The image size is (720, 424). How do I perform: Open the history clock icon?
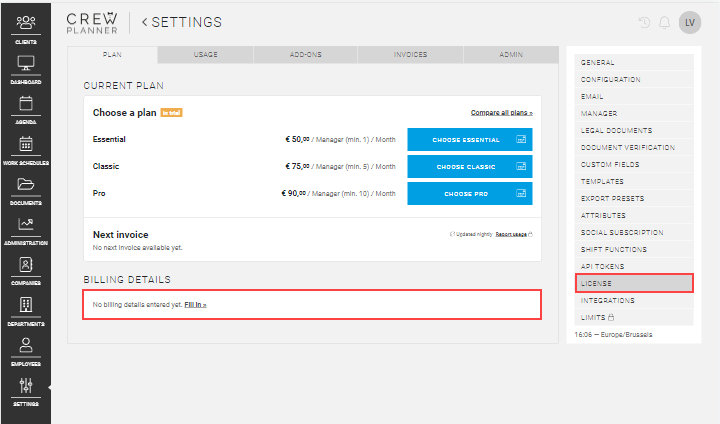click(644, 23)
